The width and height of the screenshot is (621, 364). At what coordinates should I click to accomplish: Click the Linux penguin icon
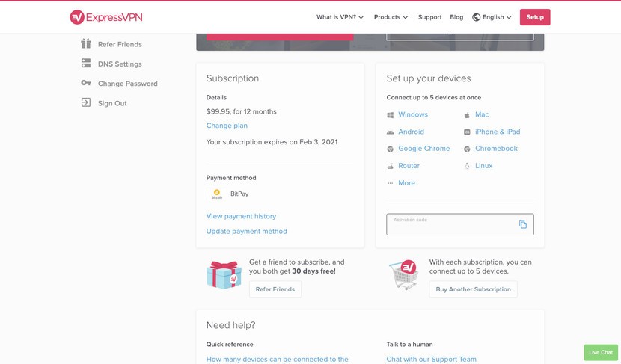[467, 166]
